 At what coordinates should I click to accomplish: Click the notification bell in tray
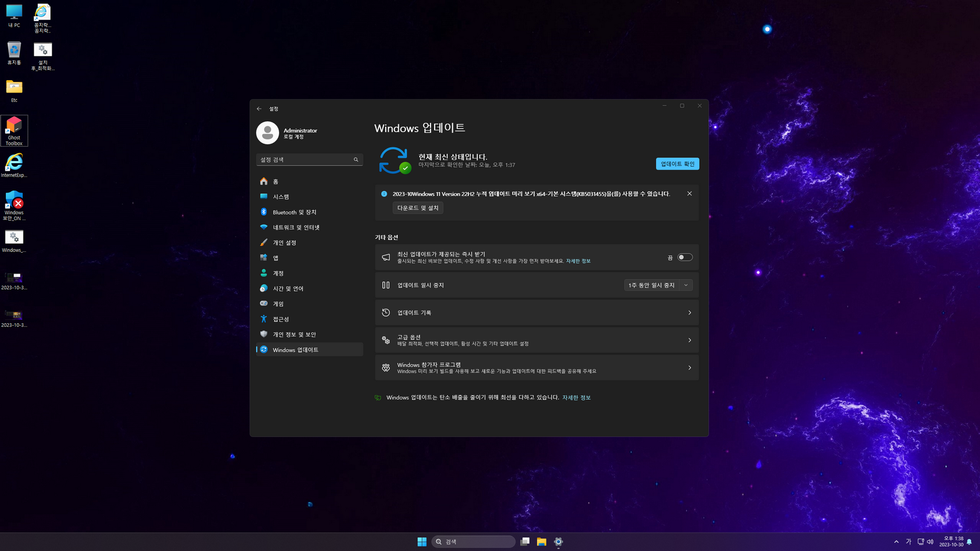click(x=969, y=542)
